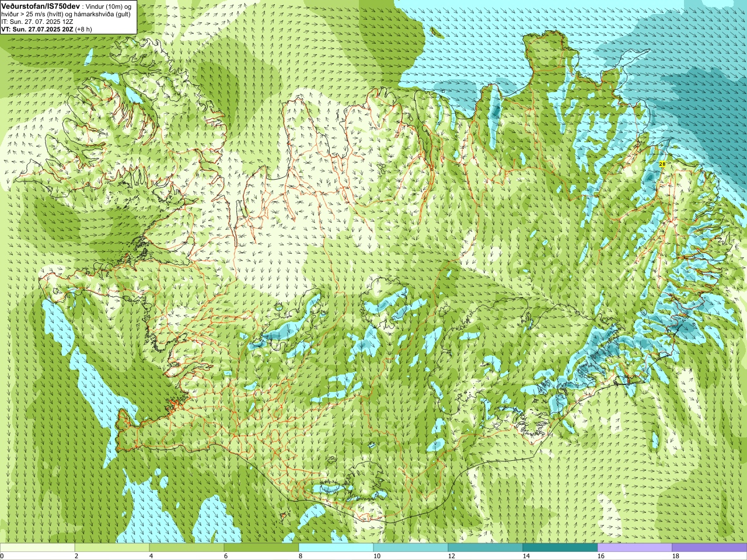The width and height of the screenshot is (747, 560).
Task: Select the lavender 16–18 m/s legend swatch
Action: click(x=635, y=548)
